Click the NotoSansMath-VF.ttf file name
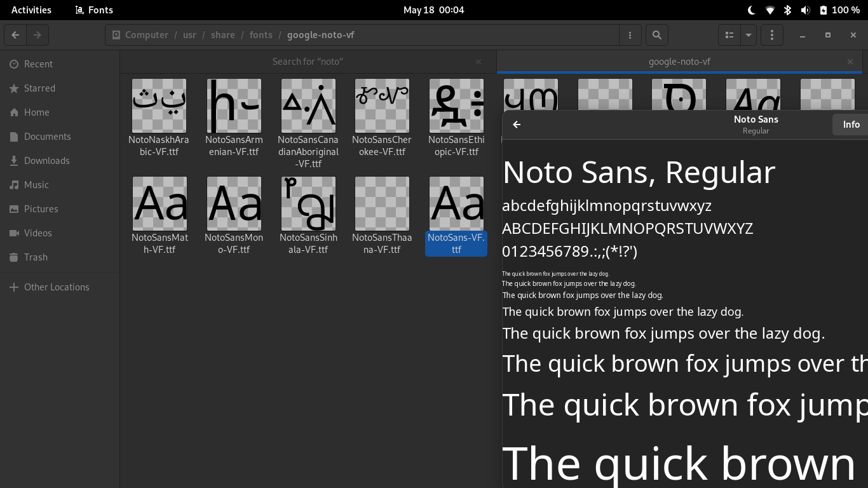This screenshot has height=488, width=868. tap(159, 244)
